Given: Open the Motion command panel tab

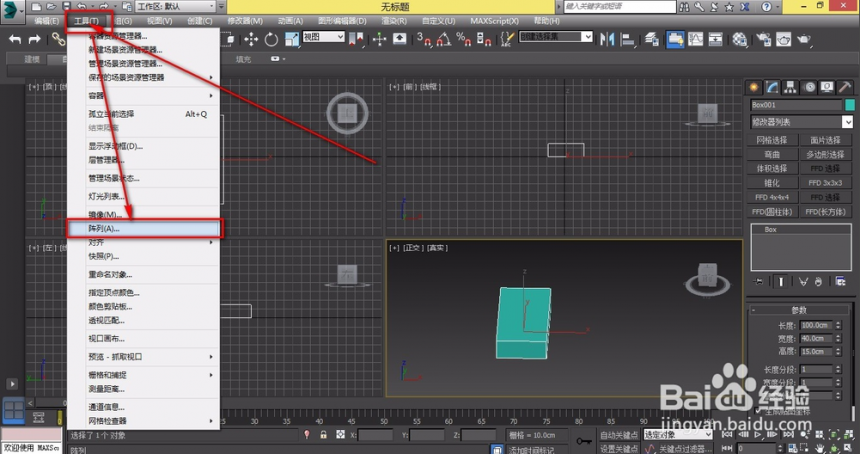Looking at the screenshot, I should [808, 87].
